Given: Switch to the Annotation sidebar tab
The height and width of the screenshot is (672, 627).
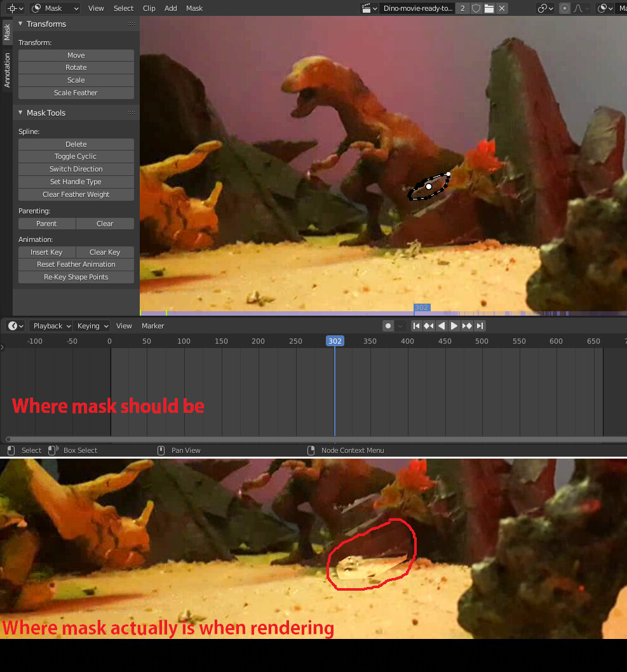Looking at the screenshot, I should (x=7, y=70).
